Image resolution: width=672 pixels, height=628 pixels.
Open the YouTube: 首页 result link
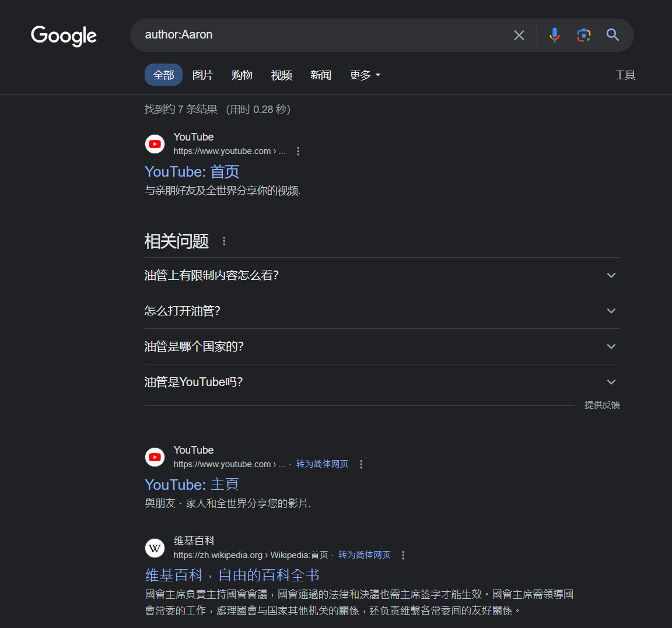click(x=192, y=172)
